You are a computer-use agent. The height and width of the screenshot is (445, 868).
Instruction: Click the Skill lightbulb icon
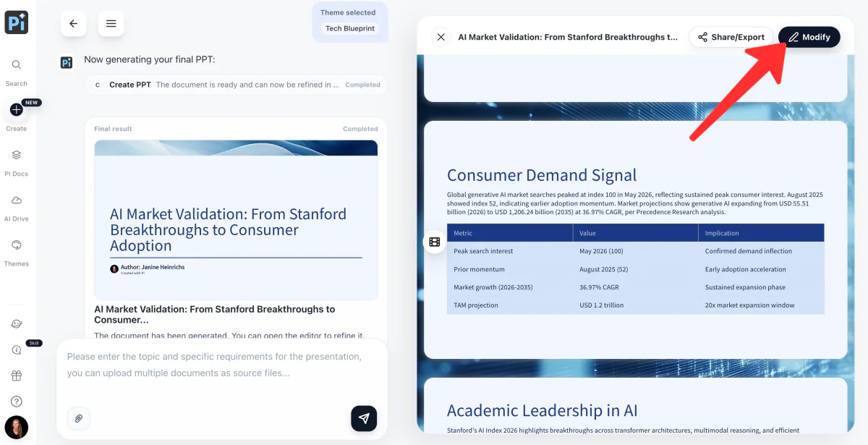[x=16, y=349]
